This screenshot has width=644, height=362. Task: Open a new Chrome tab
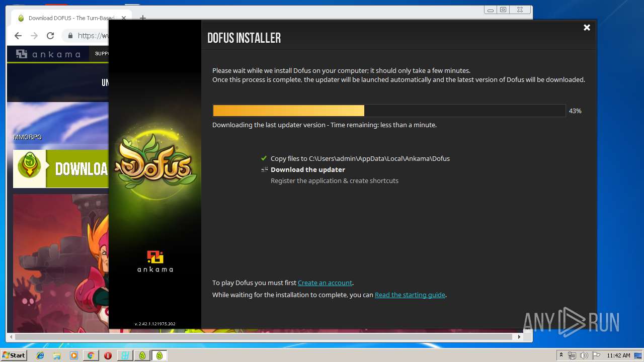(142, 18)
